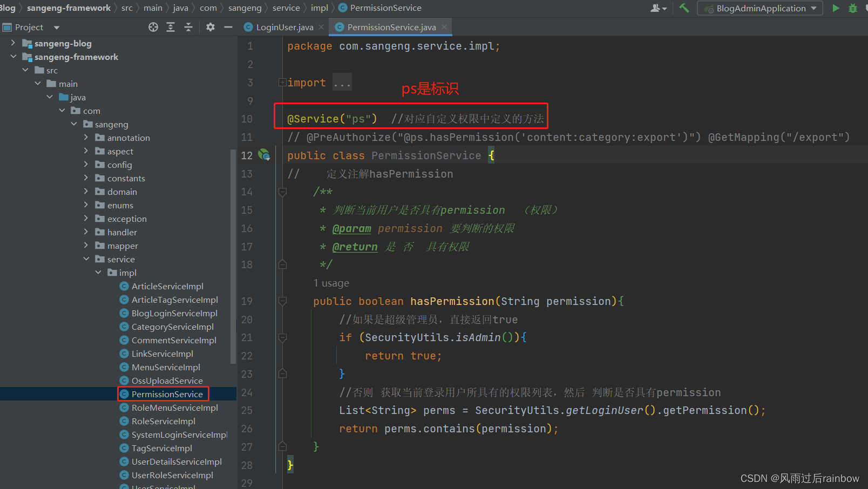Click 'sangeng-framework' breadcrumb
This screenshot has height=489, width=868.
[69, 8]
